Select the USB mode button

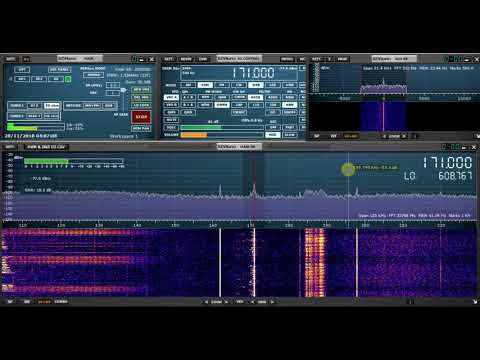click(x=290, y=85)
